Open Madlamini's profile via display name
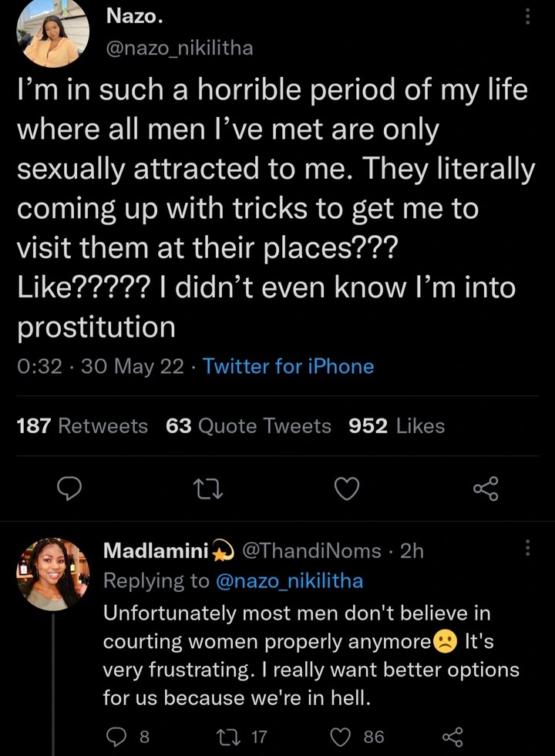 point(156,550)
